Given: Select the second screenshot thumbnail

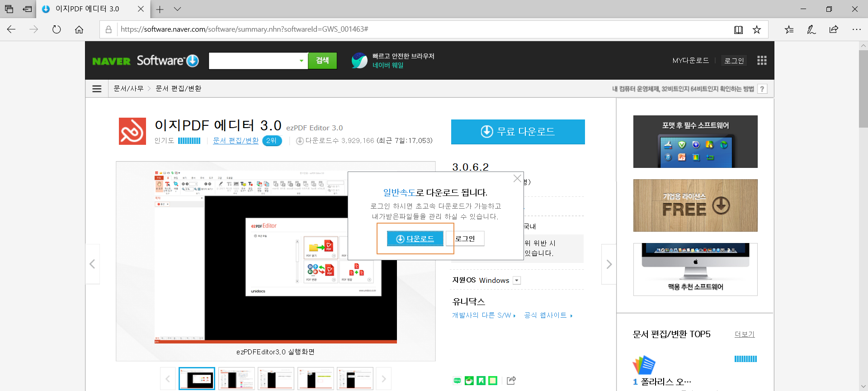Looking at the screenshot, I should (236, 379).
